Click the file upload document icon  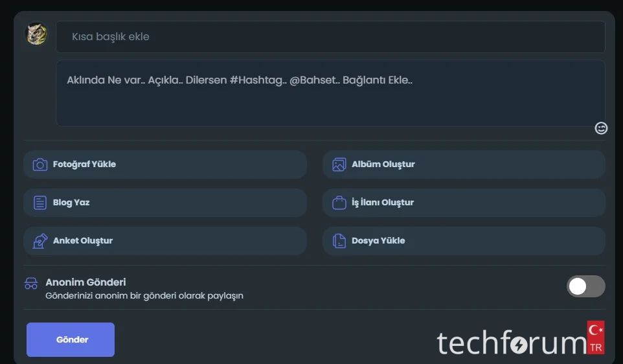[x=339, y=241]
